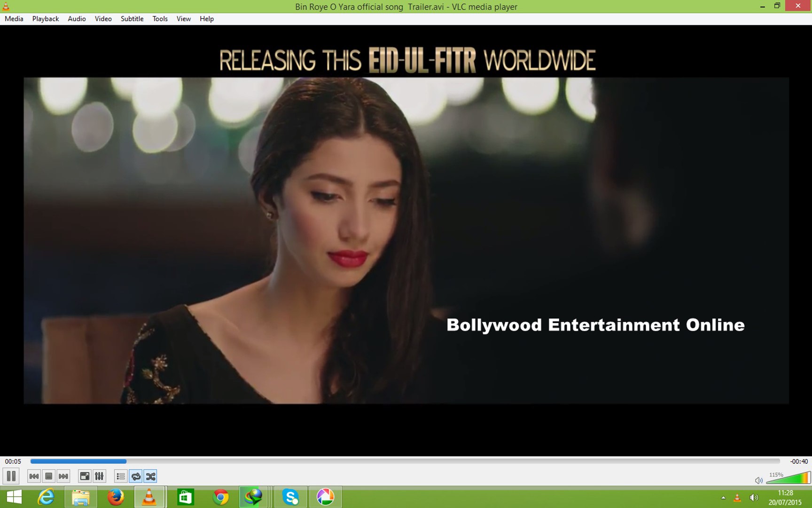Screen dimensions: 812x508
Task: Skip to previous media track
Action: (x=34, y=476)
